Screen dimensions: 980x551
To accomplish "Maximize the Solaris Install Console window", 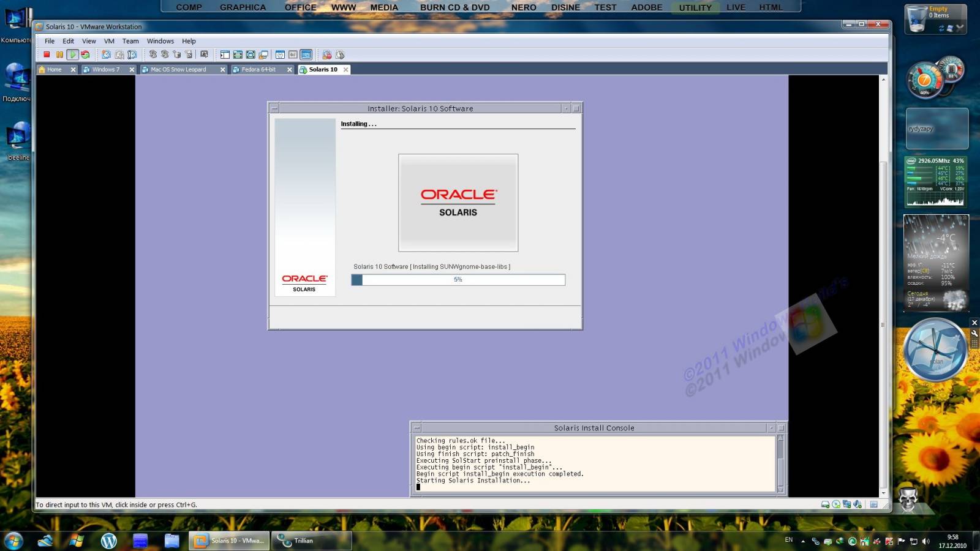I will click(781, 428).
